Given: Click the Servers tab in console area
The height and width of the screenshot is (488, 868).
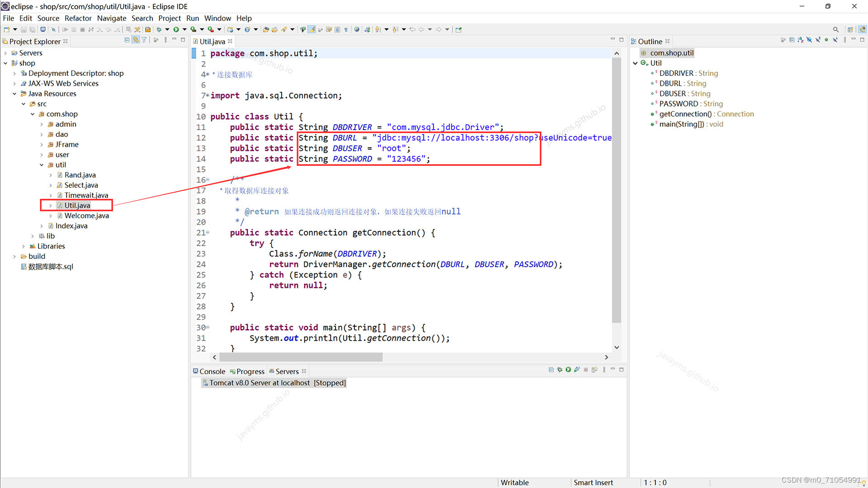Looking at the screenshot, I should (286, 371).
